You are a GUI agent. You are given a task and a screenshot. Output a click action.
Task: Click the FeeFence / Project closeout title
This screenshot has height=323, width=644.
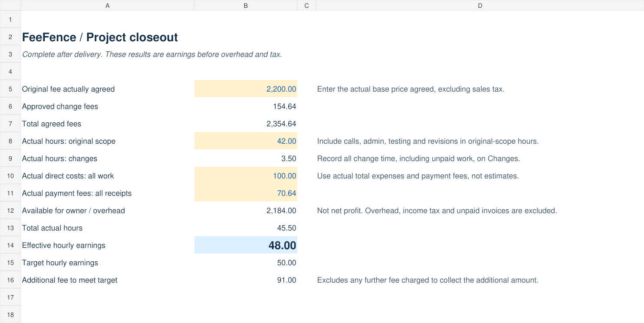click(100, 37)
